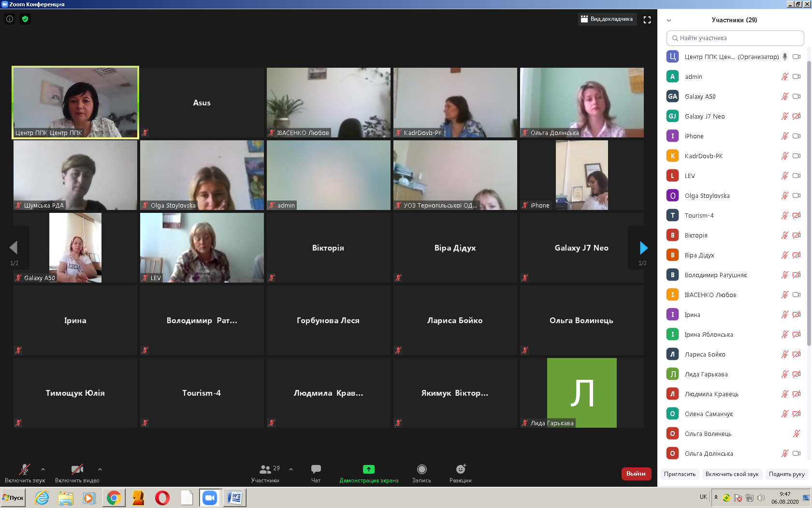Screen dimensions: 812x508
Task: Open Opera browser from taskbar
Action: 162,497
